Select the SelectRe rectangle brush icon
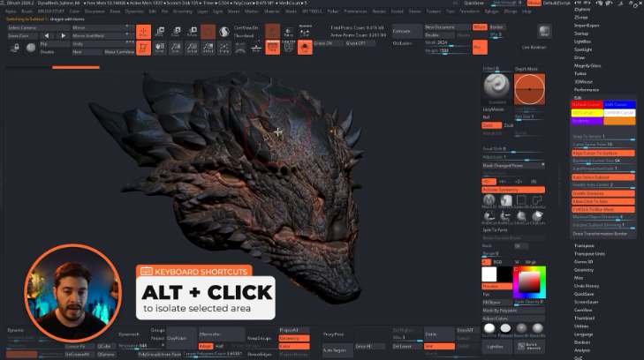The height and width of the screenshot is (360, 644). 521,201
